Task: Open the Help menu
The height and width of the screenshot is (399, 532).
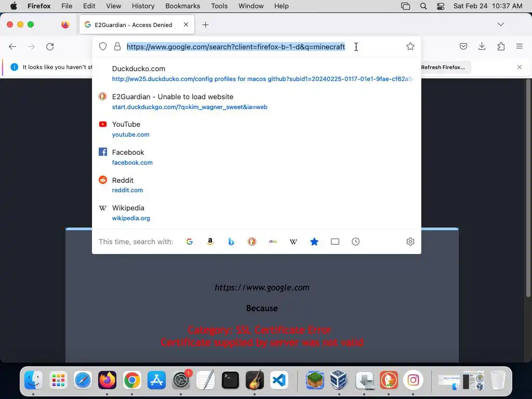Action: tap(281, 6)
